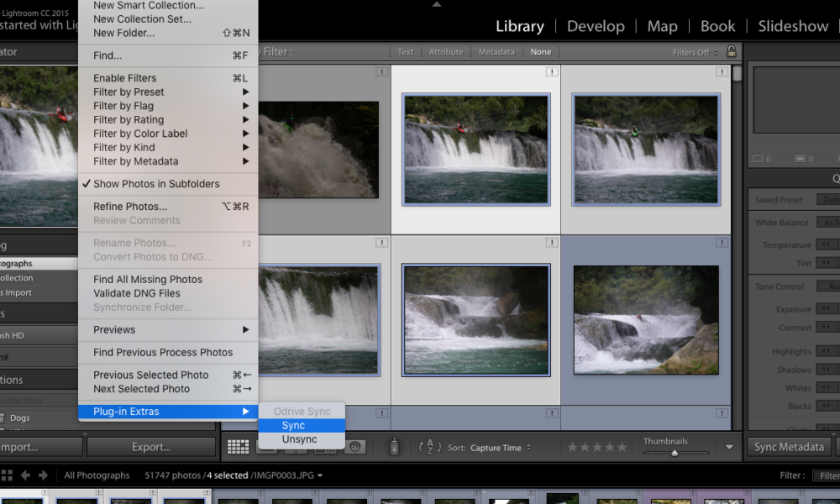Screen dimensions: 840x504
Task: Decrease Exposure with double-arrow button
Action: pyautogui.click(x=826, y=309)
